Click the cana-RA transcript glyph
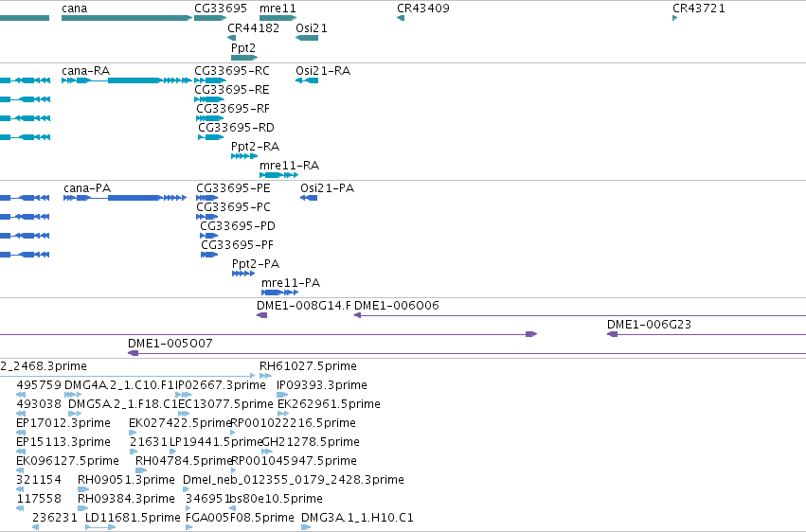This screenshot has width=806, height=532. click(127, 80)
